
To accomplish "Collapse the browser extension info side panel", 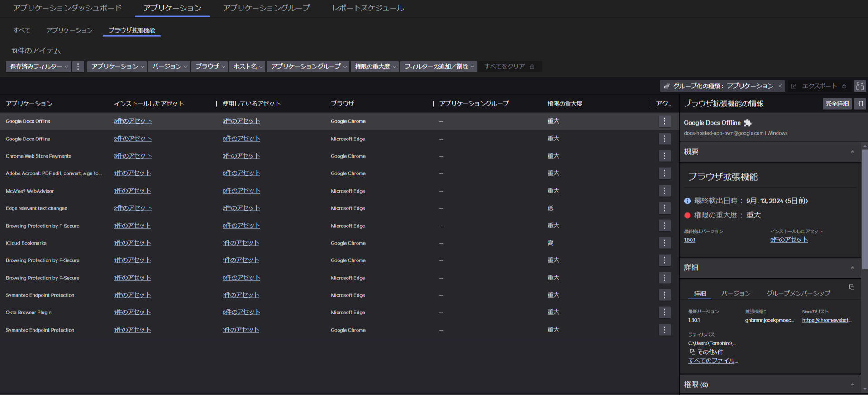I will tap(860, 104).
